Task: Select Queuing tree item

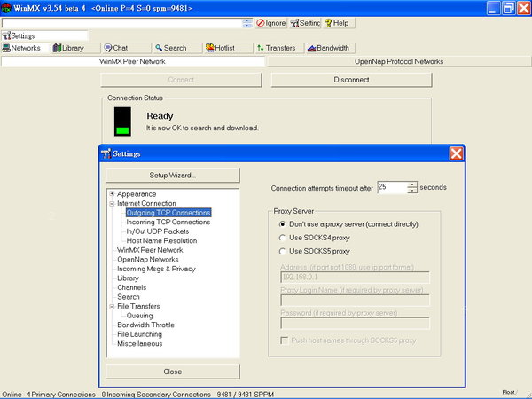Action: [139, 316]
